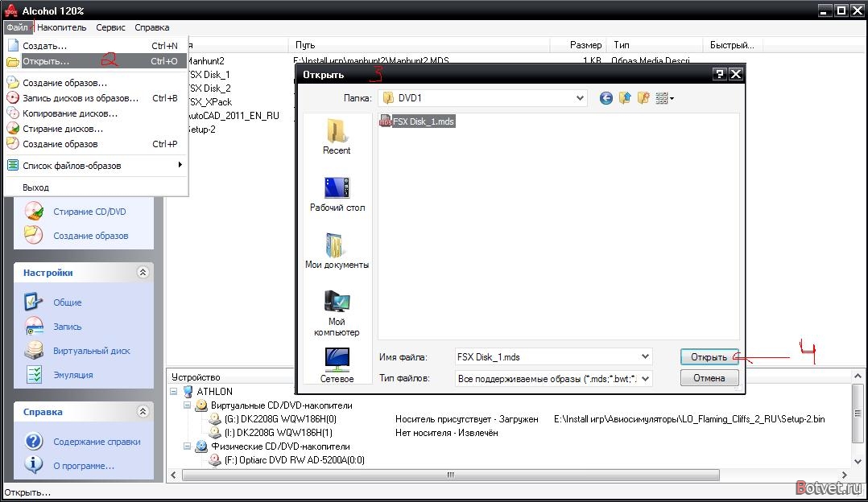The image size is (868, 502).
Task: Collapse the Настройки sidebar section
Action: coord(143,272)
